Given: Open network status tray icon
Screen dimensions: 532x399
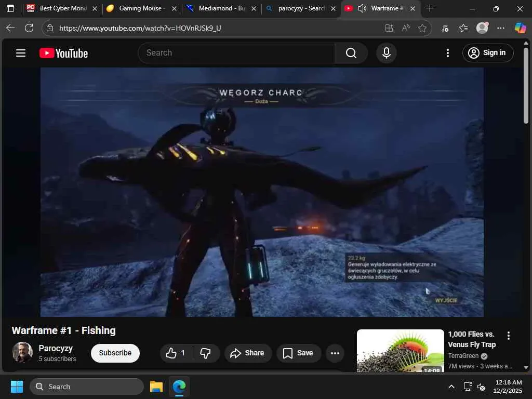Looking at the screenshot, I should pos(468,387).
